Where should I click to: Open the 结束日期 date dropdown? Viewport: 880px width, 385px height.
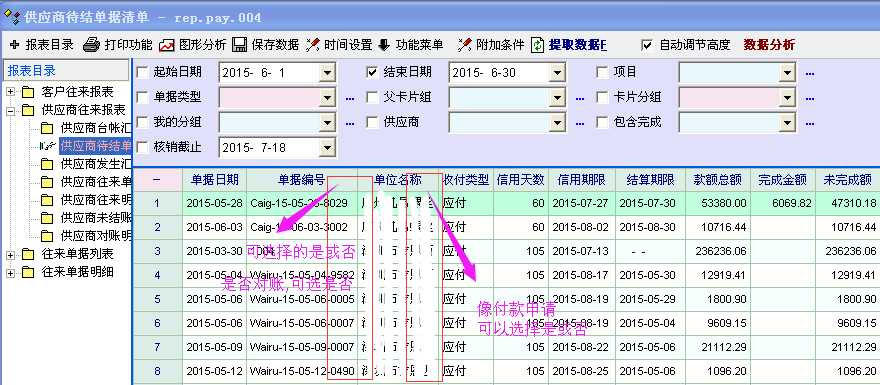pos(557,72)
